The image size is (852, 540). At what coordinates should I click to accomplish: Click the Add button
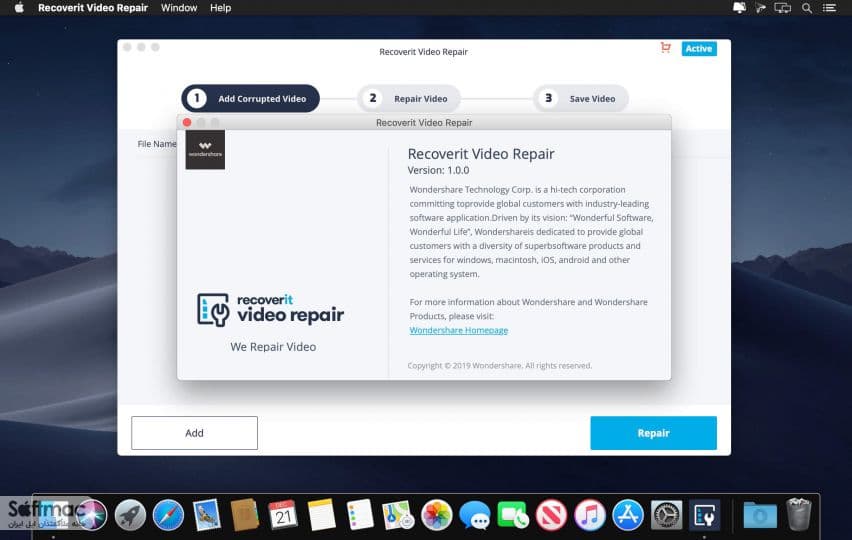(195, 433)
